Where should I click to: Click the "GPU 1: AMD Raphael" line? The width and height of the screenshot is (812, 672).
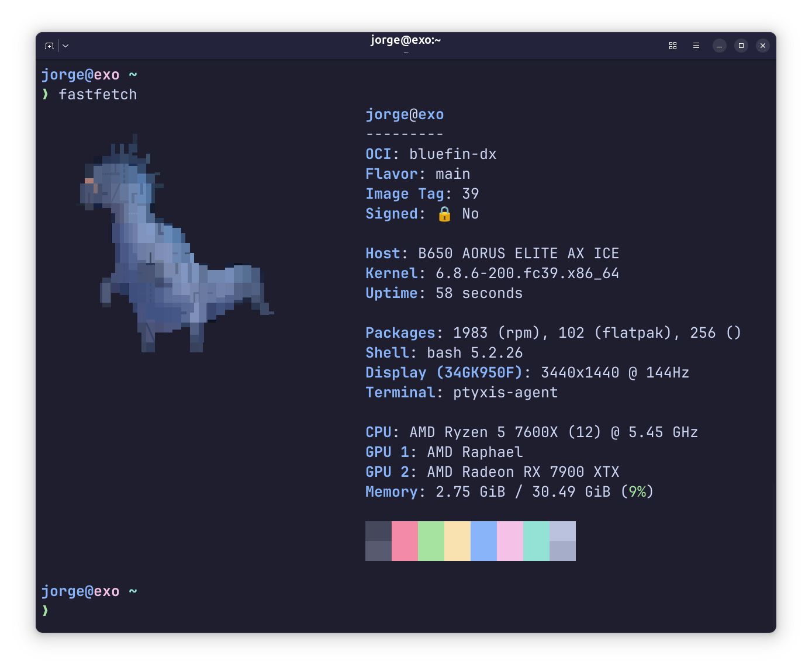tap(444, 452)
